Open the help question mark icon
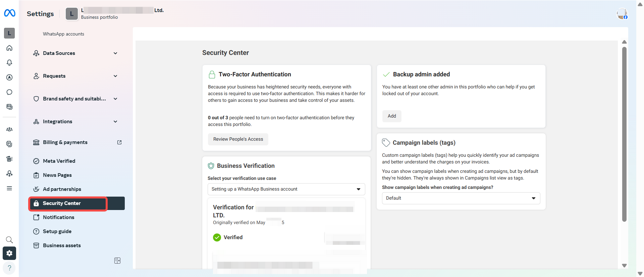 pyautogui.click(x=9, y=268)
